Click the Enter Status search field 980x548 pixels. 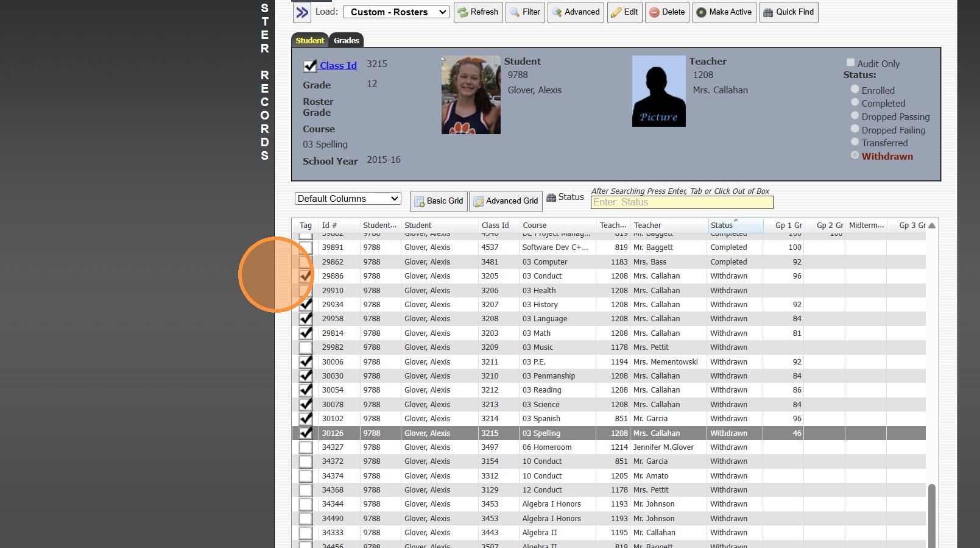tap(682, 202)
